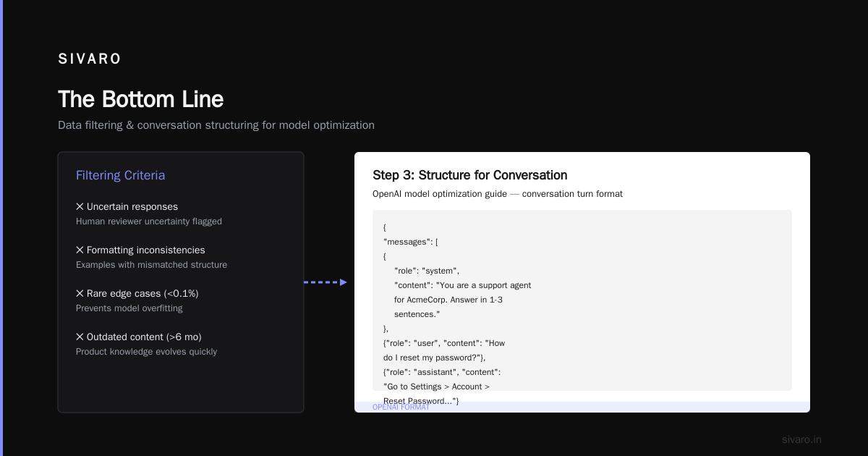Open the sivaro.in link
Viewport: 868px width, 456px height.
click(801, 439)
